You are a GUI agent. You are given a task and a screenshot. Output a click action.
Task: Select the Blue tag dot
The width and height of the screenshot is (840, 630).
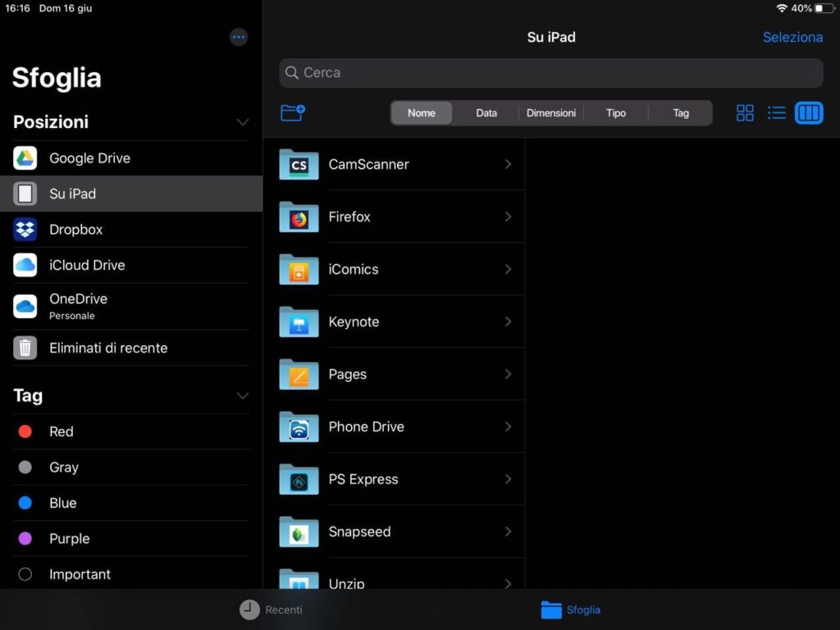(x=25, y=503)
